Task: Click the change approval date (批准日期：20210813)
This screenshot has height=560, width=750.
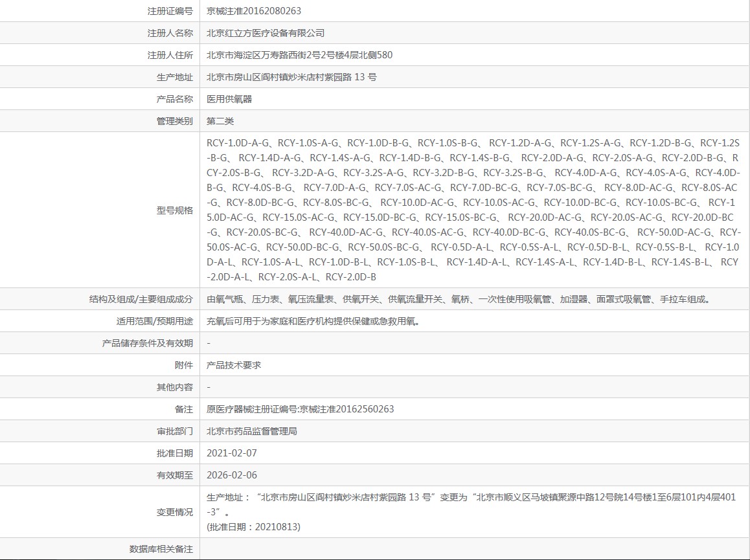Action: click(253, 527)
